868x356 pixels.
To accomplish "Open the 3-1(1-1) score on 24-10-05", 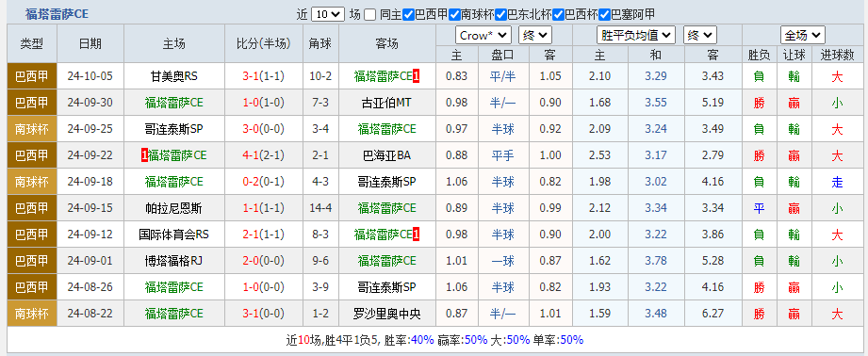I will [264, 76].
